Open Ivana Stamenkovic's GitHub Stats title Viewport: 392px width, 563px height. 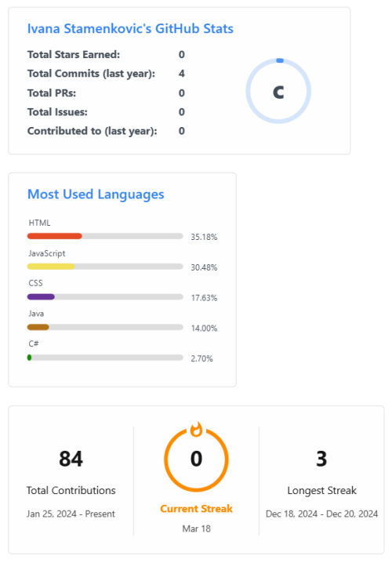[130, 29]
